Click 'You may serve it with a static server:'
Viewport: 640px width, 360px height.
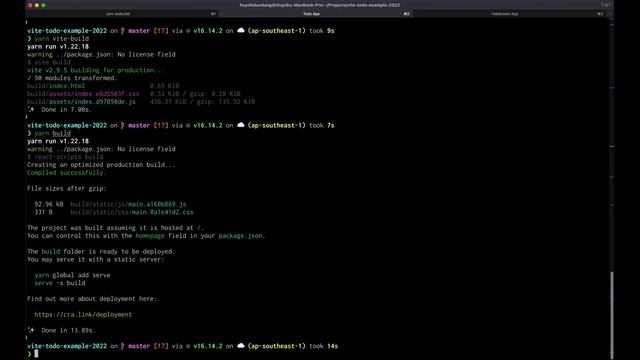(96, 260)
